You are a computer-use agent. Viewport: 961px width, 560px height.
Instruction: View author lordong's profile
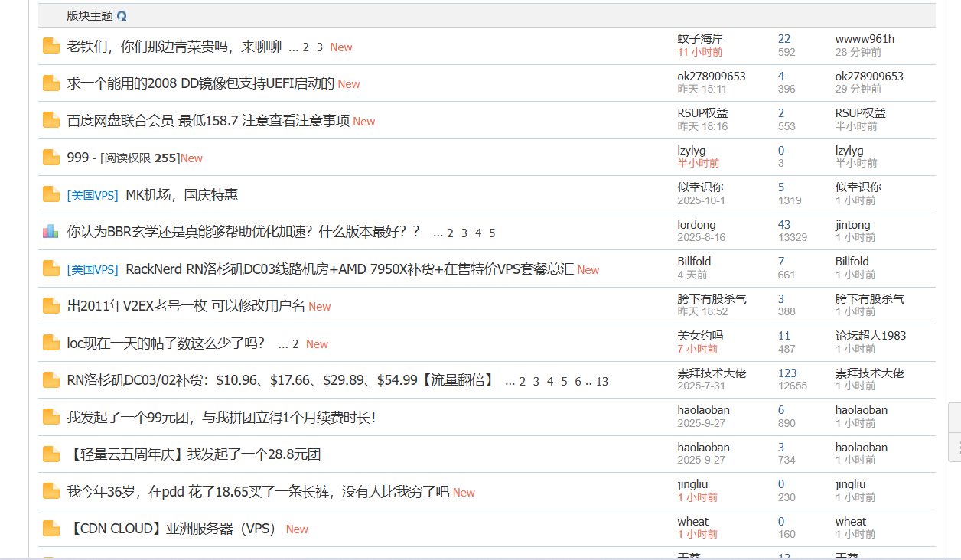pos(696,225)
